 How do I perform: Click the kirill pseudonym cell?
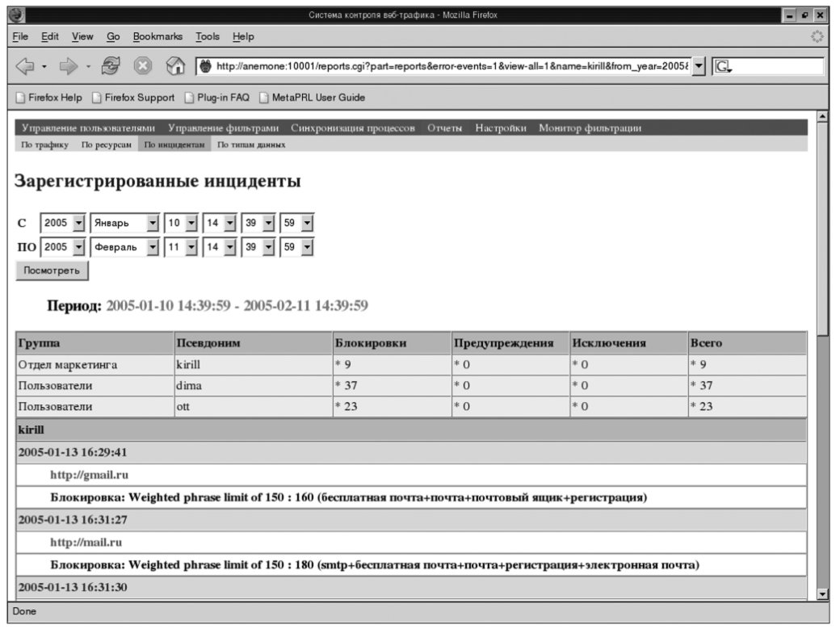click(254, 365)
